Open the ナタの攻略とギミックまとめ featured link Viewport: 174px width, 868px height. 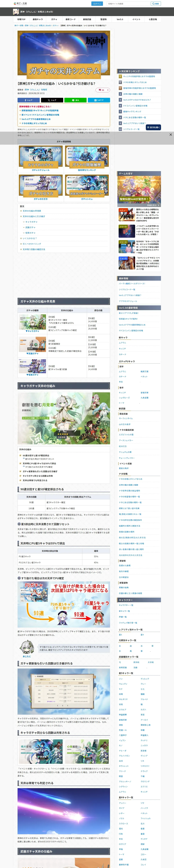[34, 123]
